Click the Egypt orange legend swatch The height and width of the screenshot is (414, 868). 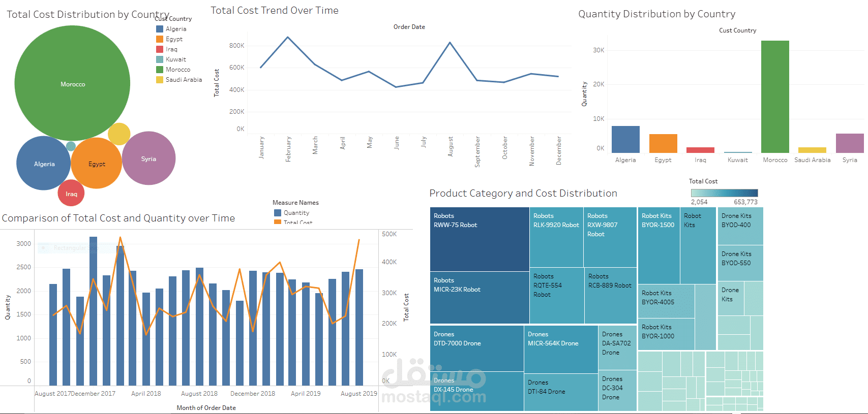point(160,39)
